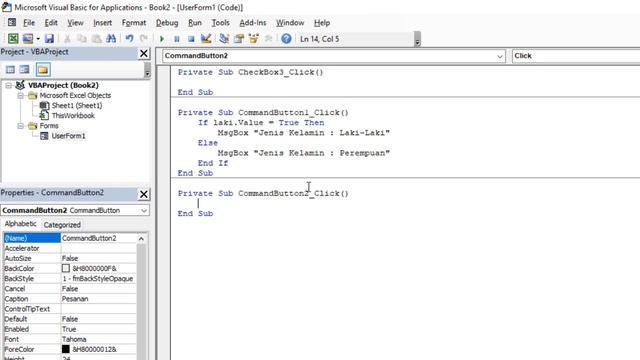Open the Tools menu
This screenshot has width=640, height=360.
tap(220, 23)
